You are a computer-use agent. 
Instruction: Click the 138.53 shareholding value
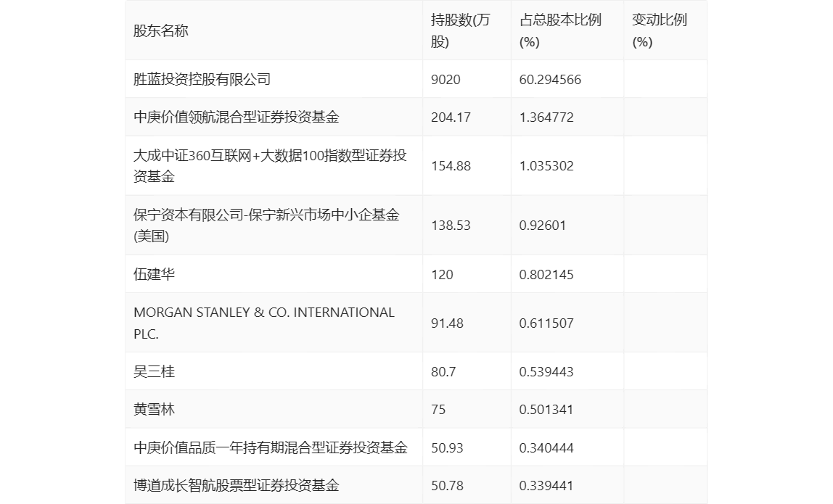click(451, 226)
